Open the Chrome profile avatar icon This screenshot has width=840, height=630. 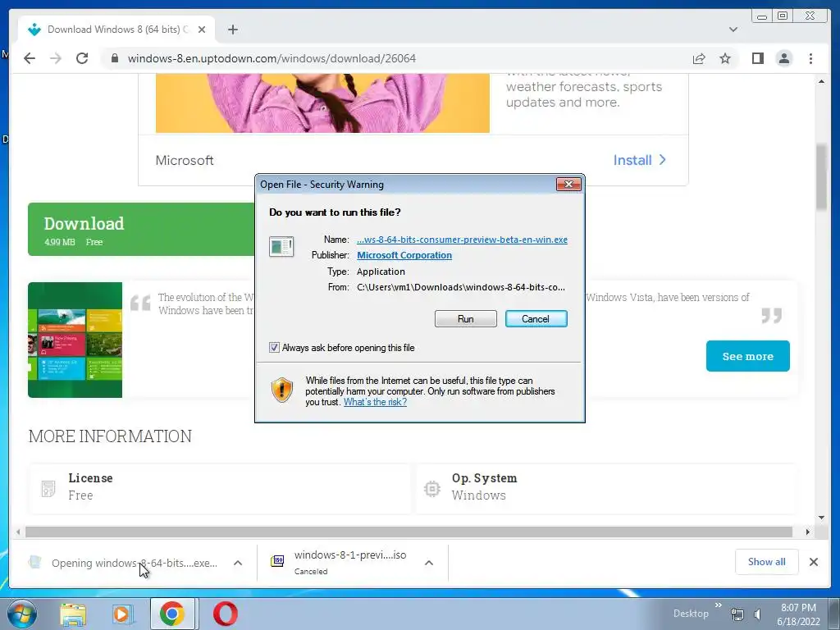click(x=783, y=58)
